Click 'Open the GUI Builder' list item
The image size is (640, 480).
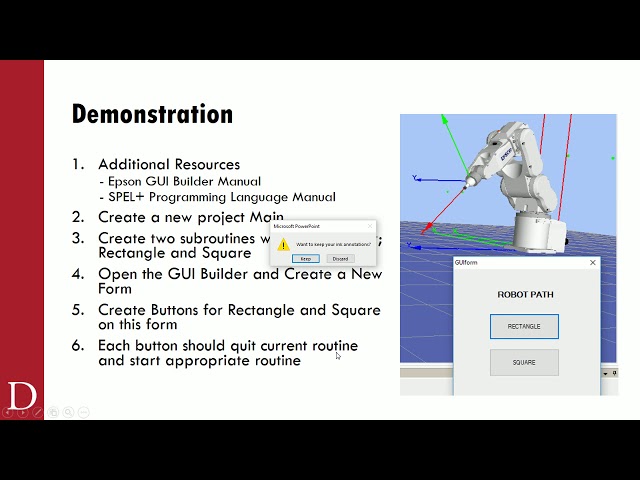pos(240,281)
